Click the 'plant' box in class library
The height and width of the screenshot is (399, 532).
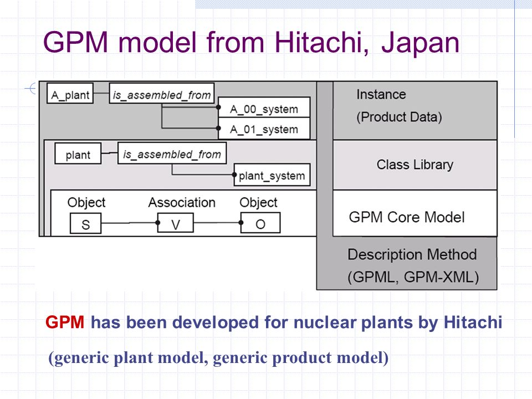tap(78, 154)
